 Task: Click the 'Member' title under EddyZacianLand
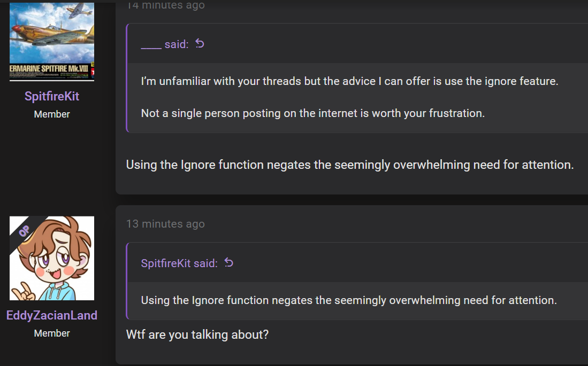tap(52, 333)
